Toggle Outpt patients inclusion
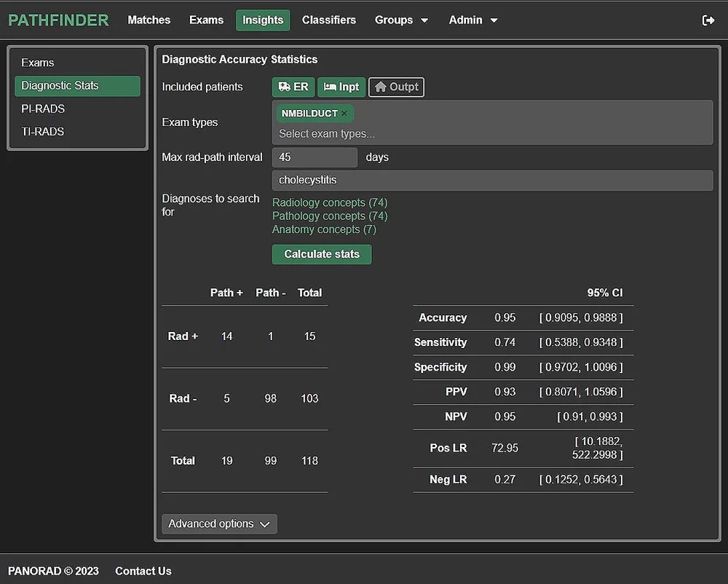The image size is (728, 584). [396, 87]
